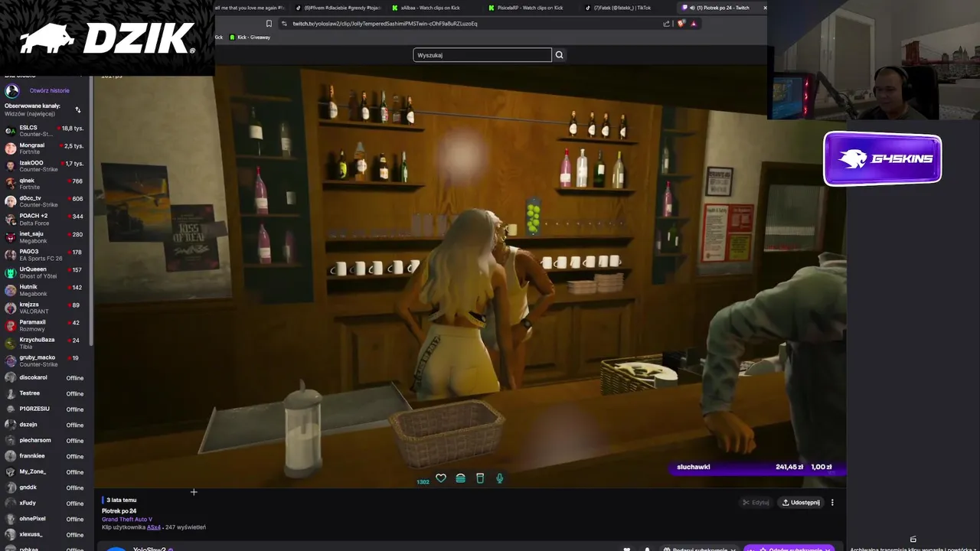
Task: Switch to xAlbaa Watch clips on Kick tab
Action: pos(430,8)
